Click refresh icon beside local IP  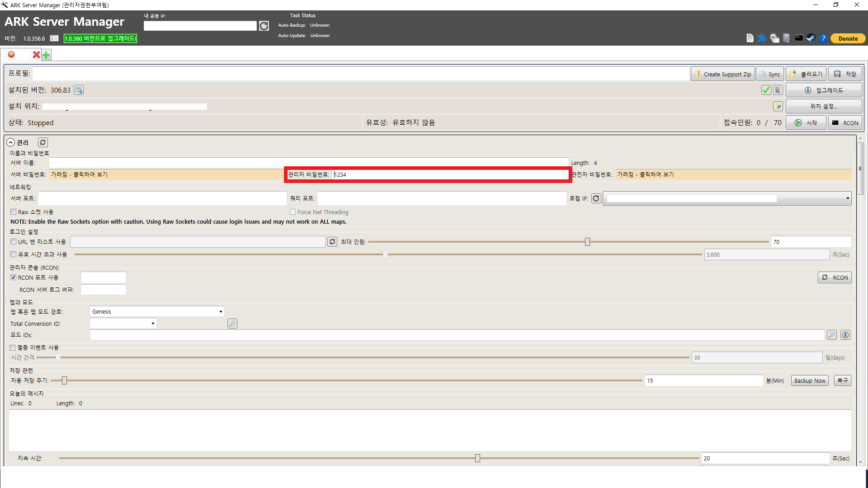pyautogui.click(x=596, y=198)
